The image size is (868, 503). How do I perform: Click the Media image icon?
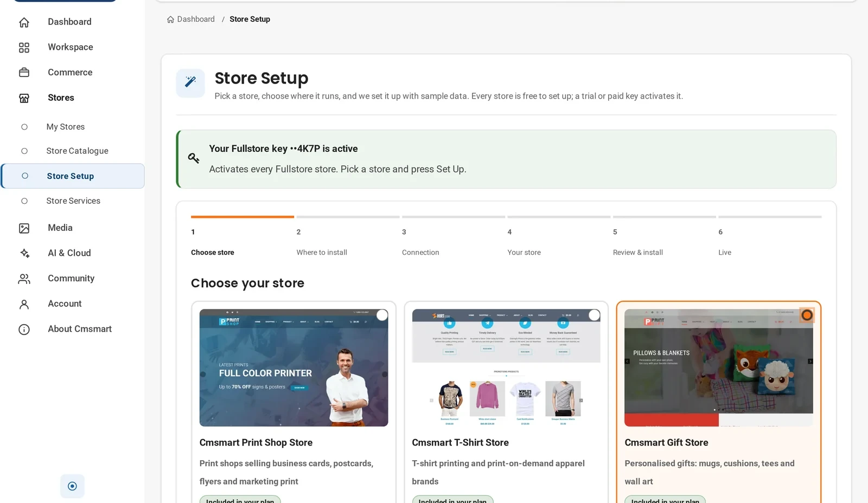click(x=24, y=228)
